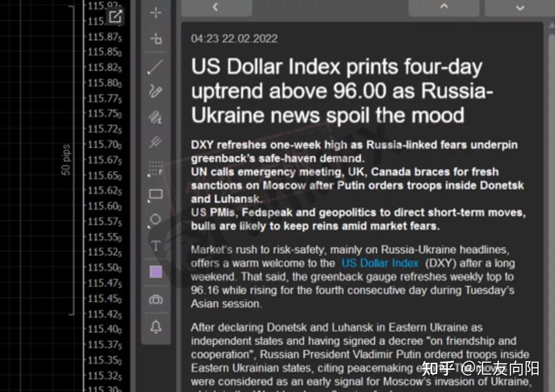This screenshot has height=392, width=555.
Task: Select the dotted grid pattern tool
Action: point(155,169)
